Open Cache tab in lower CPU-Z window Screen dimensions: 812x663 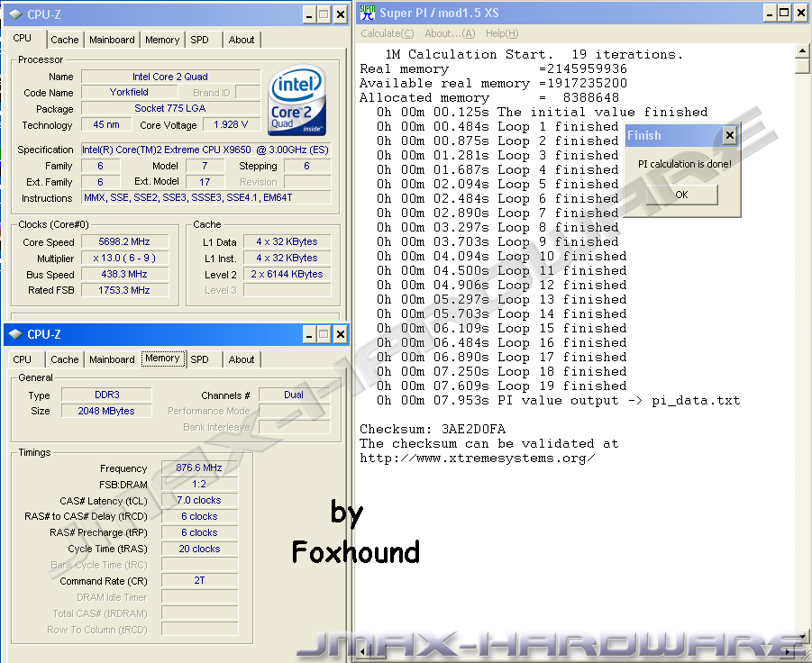click(65, 359)
